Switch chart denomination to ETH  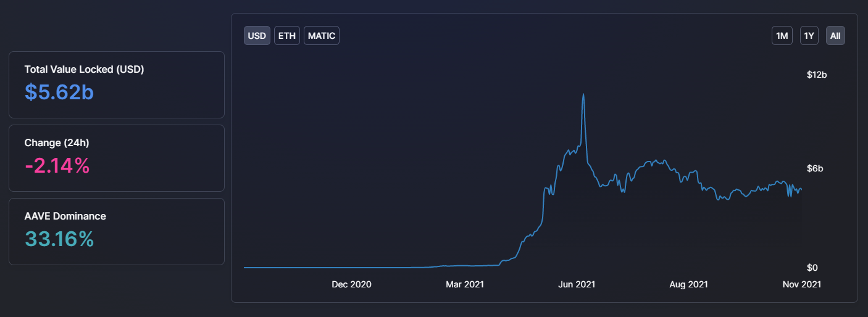[286, 36]
